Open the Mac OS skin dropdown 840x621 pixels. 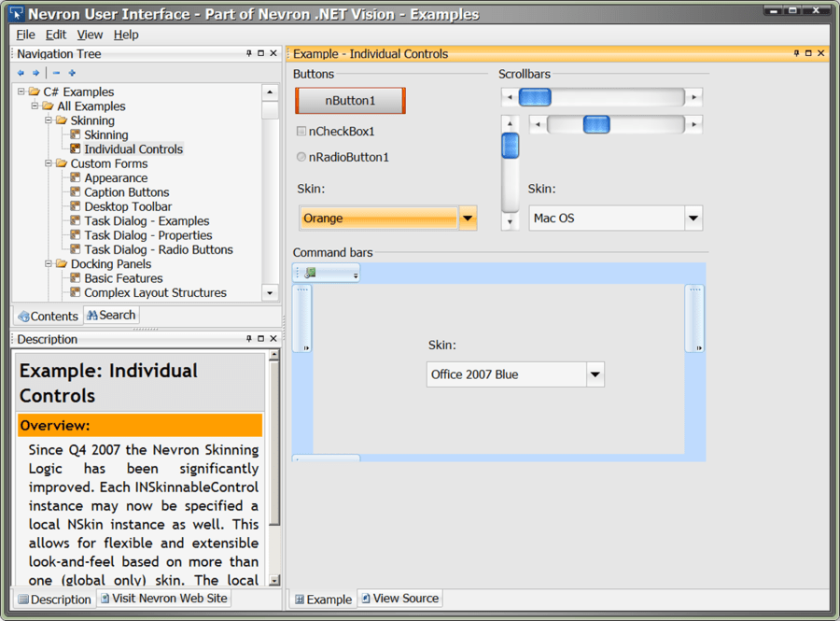(691, 218)
